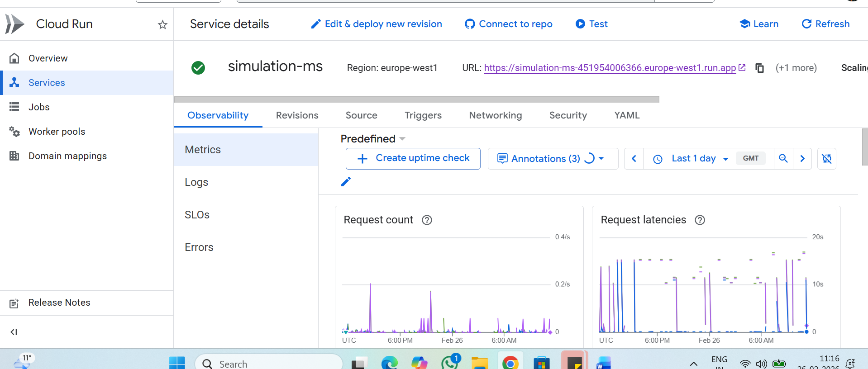Switch to the Source tab

click(362, 115)
